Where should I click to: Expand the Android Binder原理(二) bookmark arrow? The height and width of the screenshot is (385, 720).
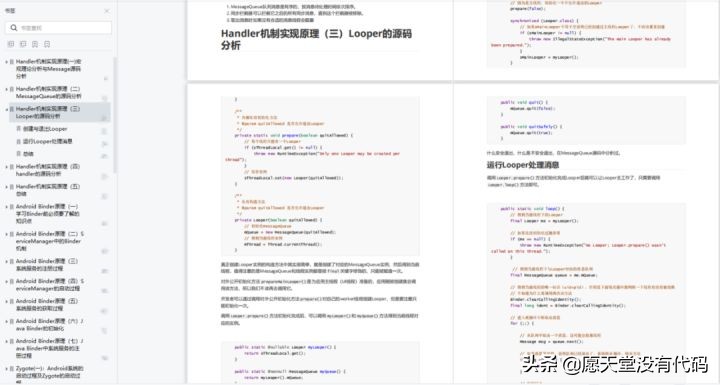(6, 234)
